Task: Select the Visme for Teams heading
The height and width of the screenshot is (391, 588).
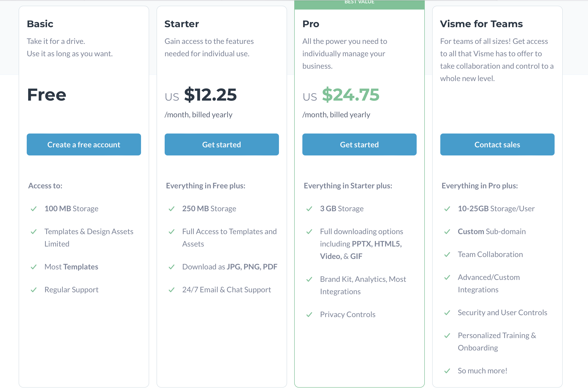Action: (x=481, y=24)
